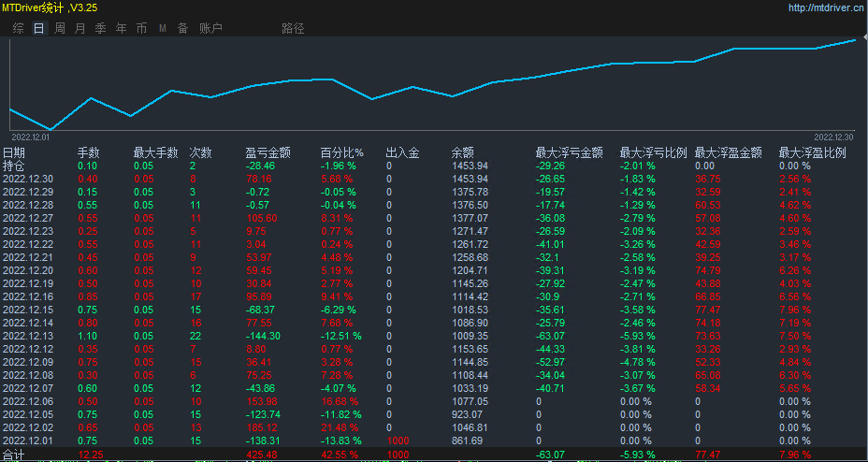The image size is (868, 462).
Task: Click balance value 861.69
Action: coord(467,440)
